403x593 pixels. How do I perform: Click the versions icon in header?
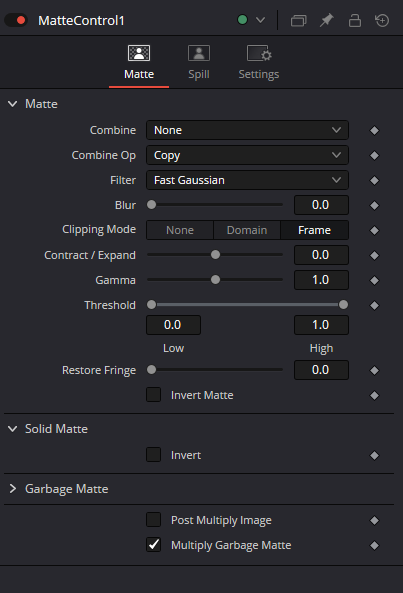click(298, 20)
